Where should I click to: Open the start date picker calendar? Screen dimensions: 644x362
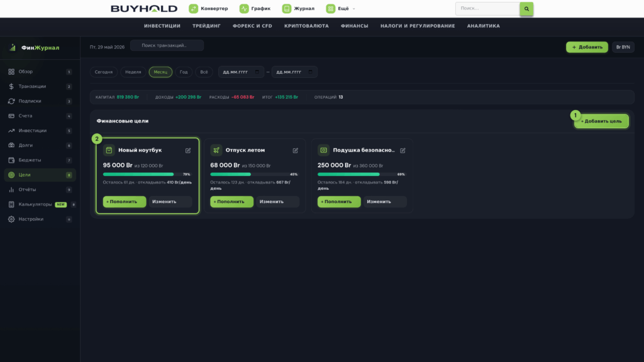(x=257, y=72)
